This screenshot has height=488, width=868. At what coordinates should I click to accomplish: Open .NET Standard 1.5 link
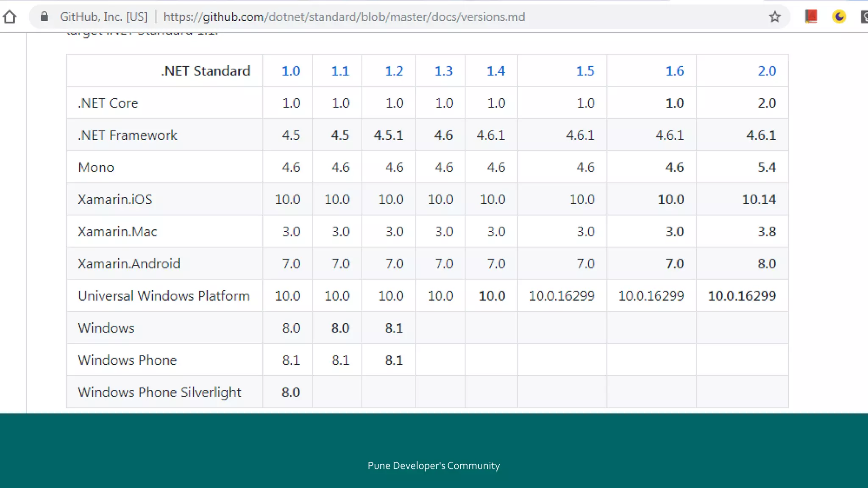click(x=585, y=71)
